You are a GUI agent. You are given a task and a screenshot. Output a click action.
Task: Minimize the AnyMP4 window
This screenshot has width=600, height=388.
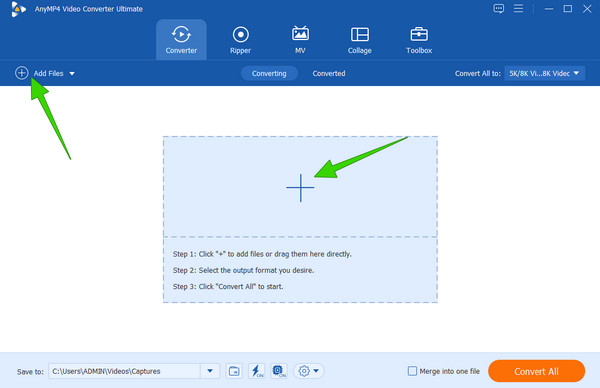pos(549,8)
